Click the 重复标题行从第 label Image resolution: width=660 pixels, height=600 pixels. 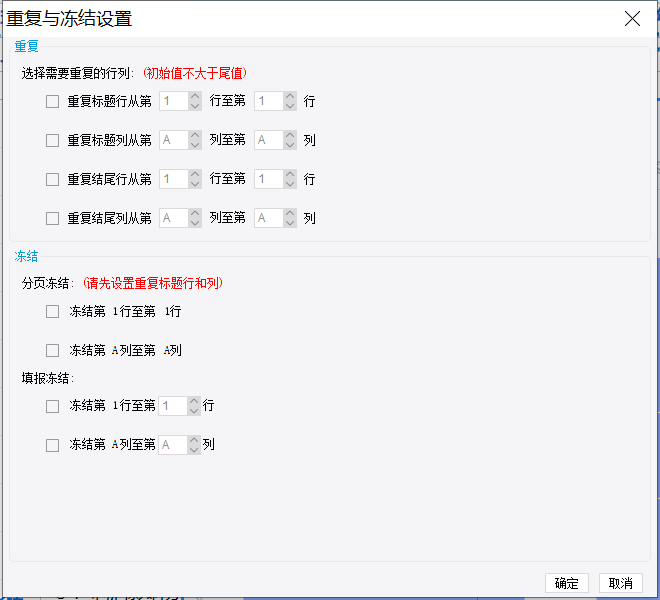click(109, 101)
